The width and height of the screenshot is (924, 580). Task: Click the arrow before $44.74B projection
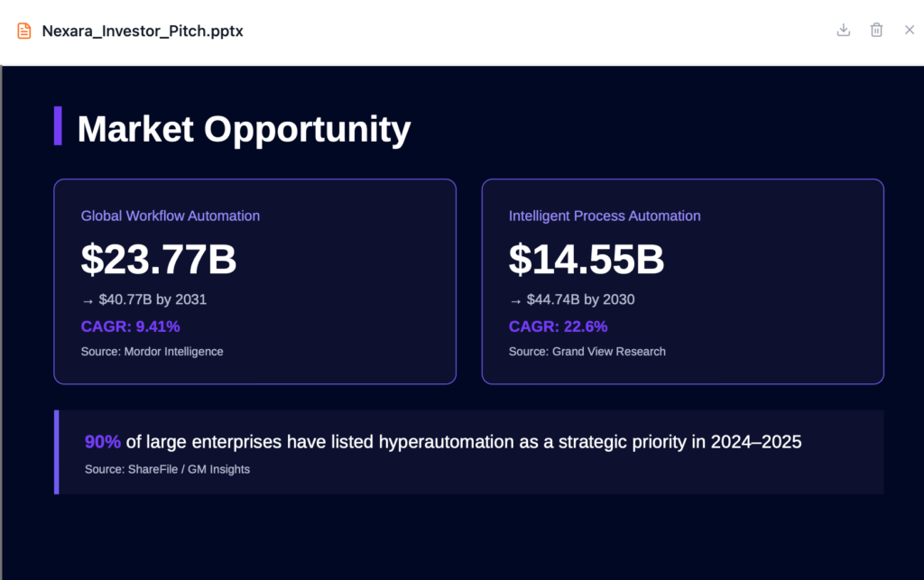(515, 300)
